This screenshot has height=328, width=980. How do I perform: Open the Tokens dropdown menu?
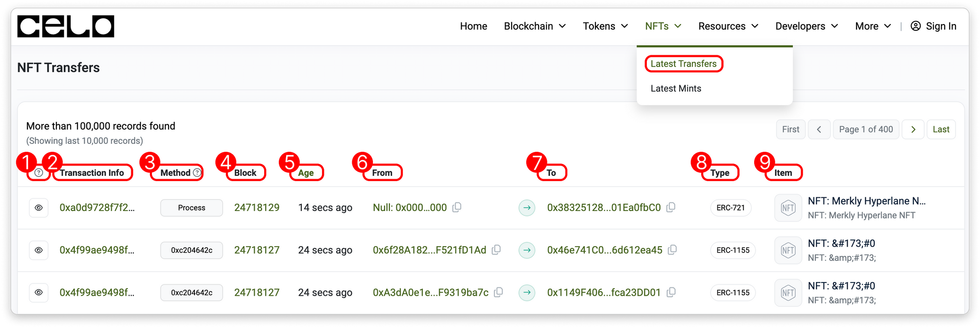605,26
